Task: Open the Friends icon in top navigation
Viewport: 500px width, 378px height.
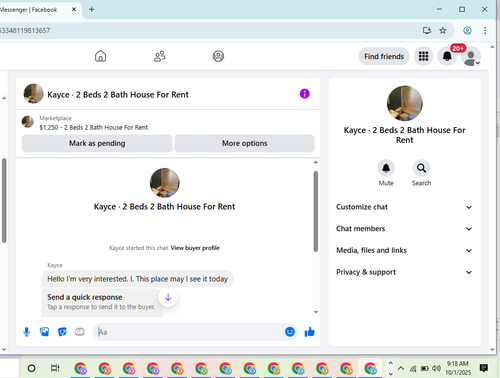Action: (x=160, y=56)
